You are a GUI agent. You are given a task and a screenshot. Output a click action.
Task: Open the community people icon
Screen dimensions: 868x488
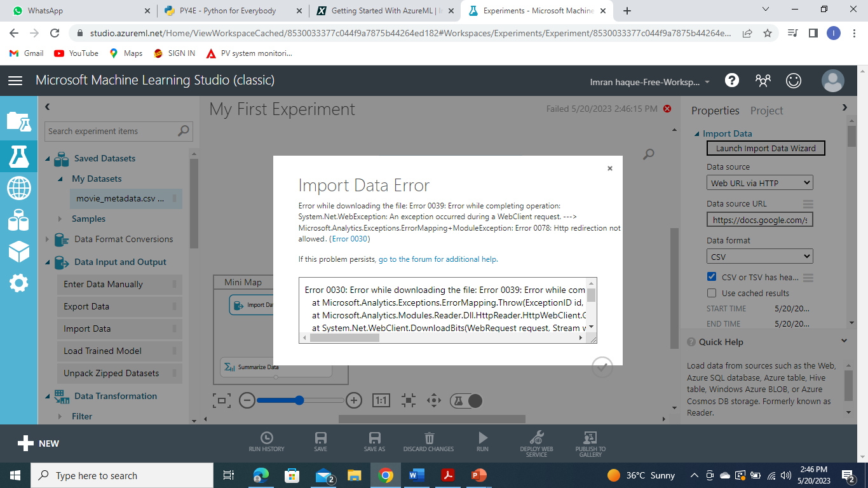coord(763,80)
